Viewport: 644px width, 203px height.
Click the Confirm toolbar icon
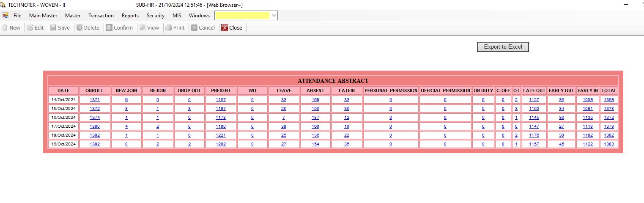coord(109,28)
